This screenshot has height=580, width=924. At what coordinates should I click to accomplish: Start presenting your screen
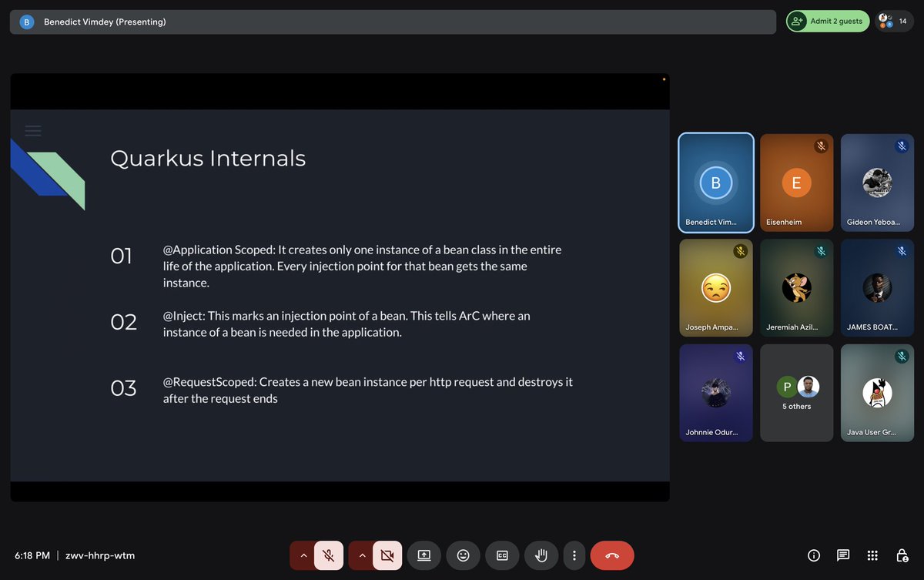(x=424, y=555)
